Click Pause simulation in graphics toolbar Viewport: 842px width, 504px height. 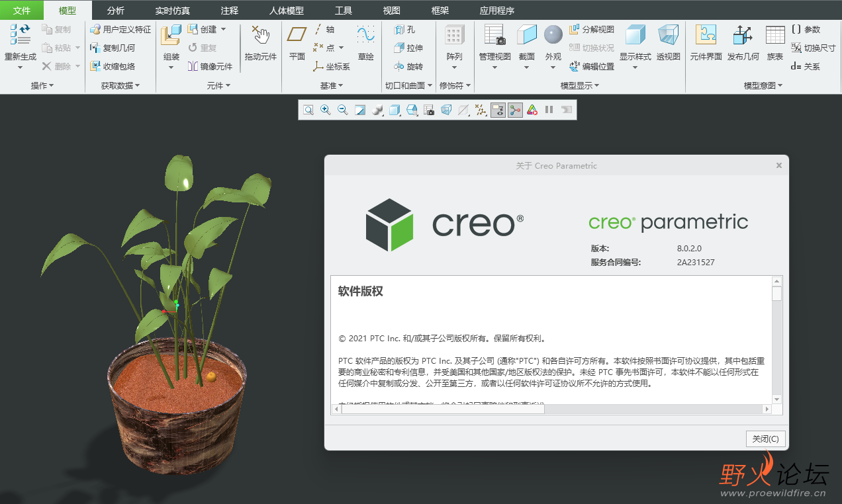[x=549, y=110]
